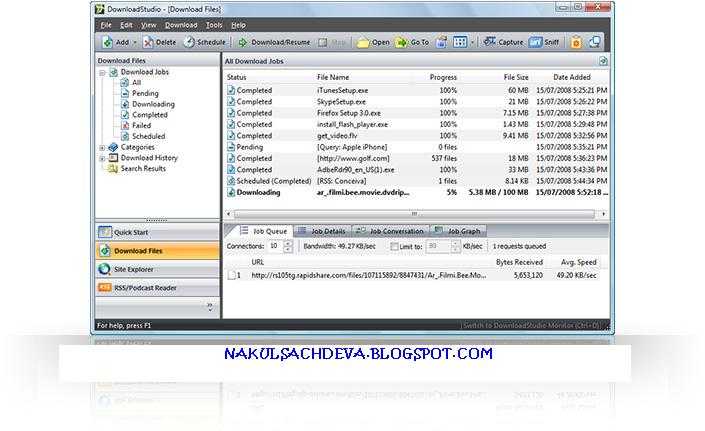Select the Downloading tree item
The width and height of the screenshot is (705, 431).
(153, 104)
